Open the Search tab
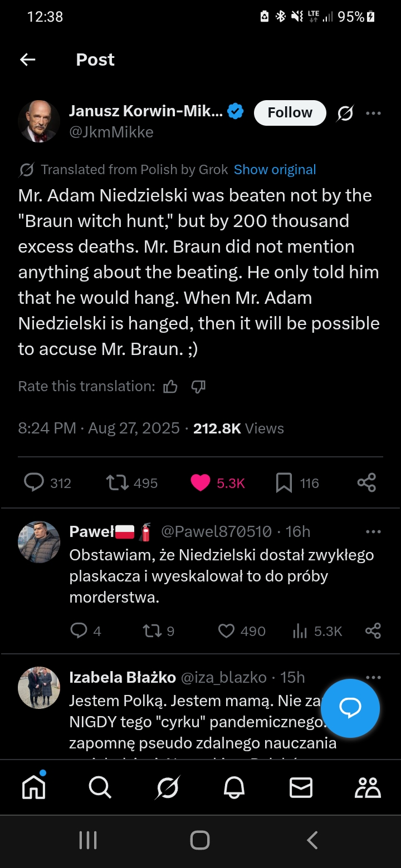 (x=100, y=787)
